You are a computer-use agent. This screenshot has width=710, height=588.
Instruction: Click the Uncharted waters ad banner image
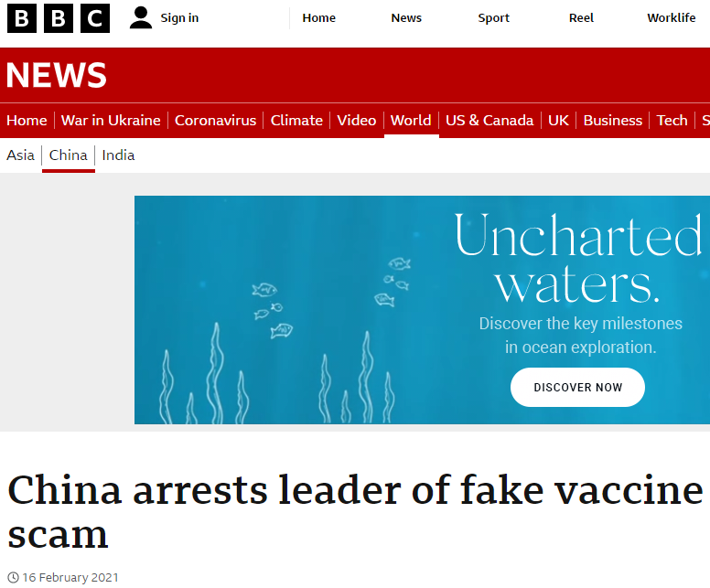click(422, 310)
